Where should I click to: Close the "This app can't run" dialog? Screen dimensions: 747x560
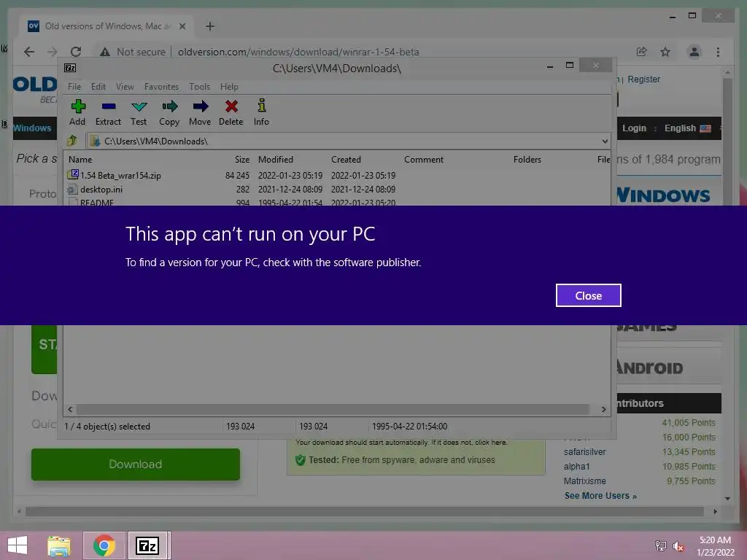tap(588, 295)
